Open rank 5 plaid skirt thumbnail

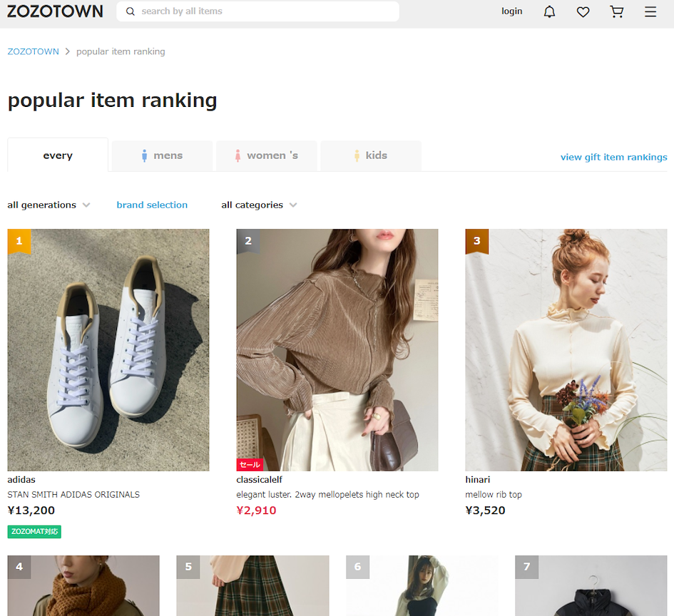pyautogui.click(x=252, y=585)
